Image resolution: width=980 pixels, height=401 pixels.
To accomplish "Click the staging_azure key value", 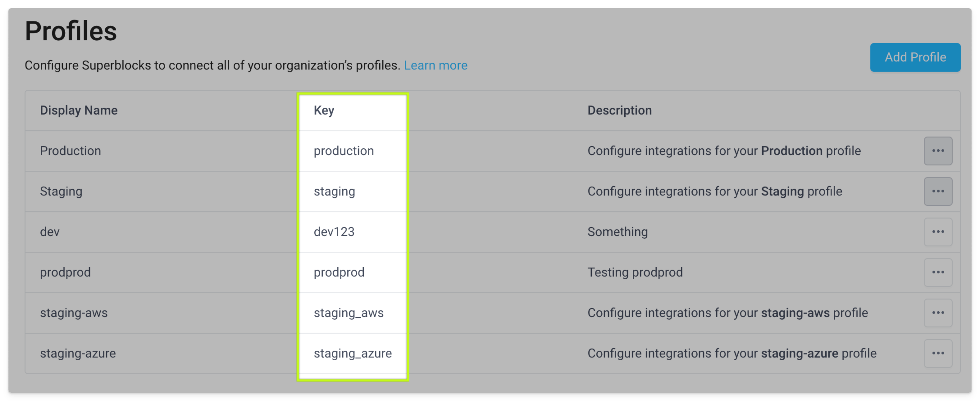I will click(352, 353).
